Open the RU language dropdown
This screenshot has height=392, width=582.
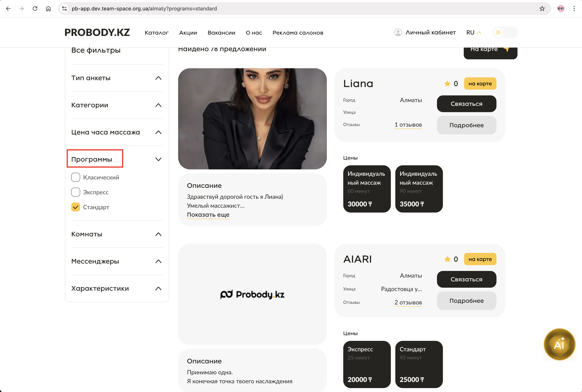pyautogui.click(x=473, y=33)
